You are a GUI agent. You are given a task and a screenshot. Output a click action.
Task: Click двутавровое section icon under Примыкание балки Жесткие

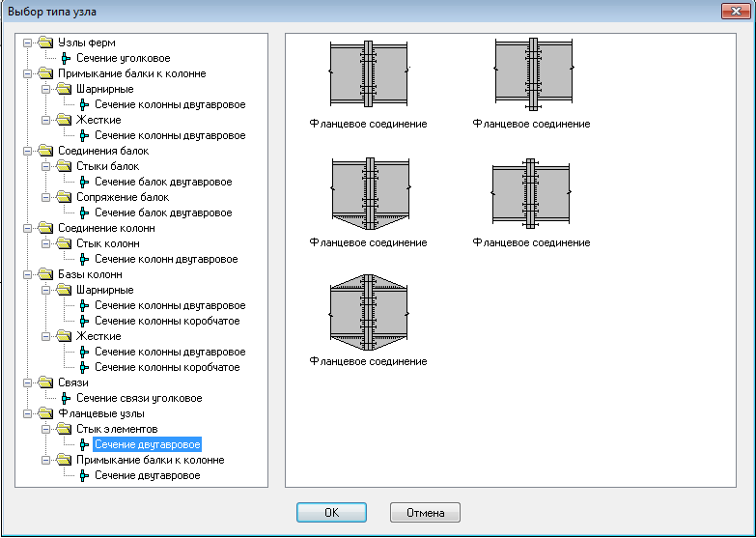click(x=84, y=135)
